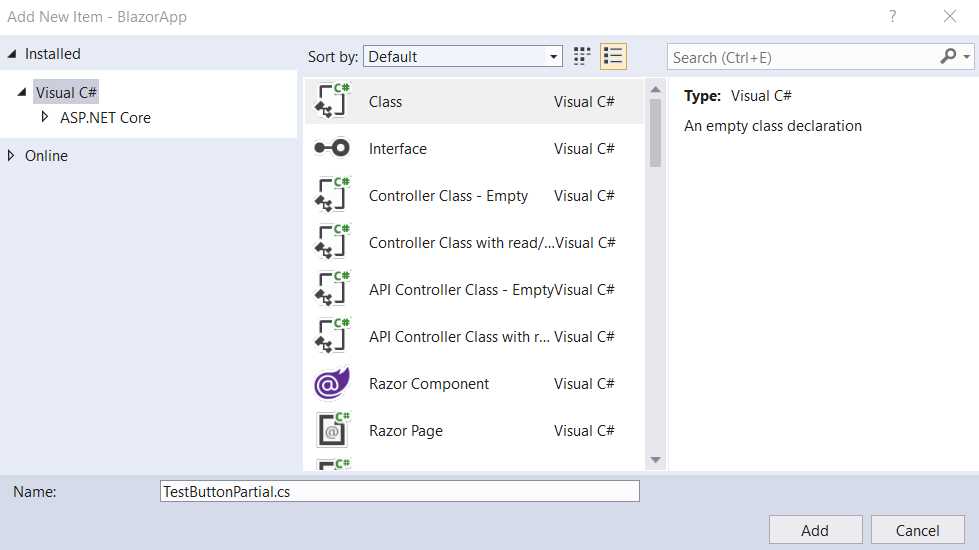Select the Class template icon
The width and height of the screenshot is (979, 550).
(332, 101)
